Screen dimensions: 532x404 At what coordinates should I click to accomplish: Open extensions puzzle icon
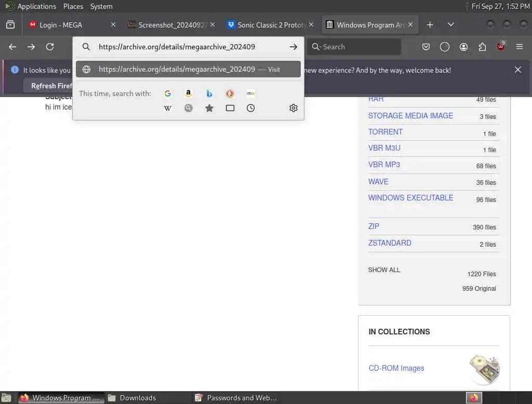482,47
